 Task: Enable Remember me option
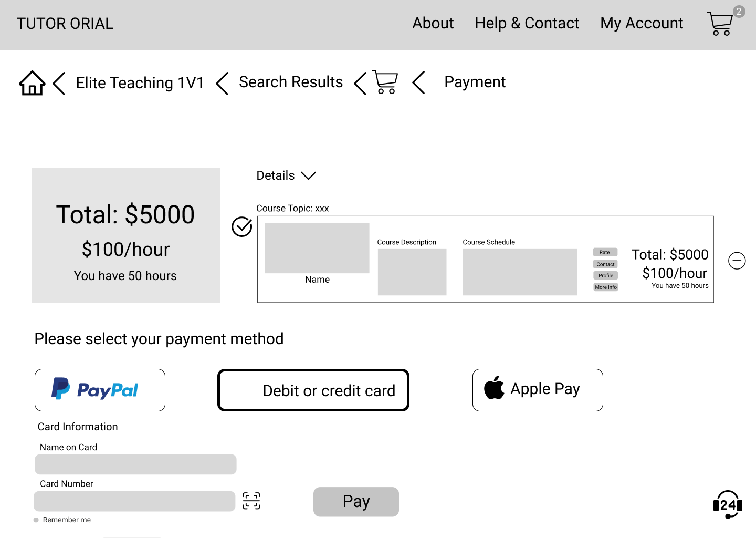(x=36, y=520)
